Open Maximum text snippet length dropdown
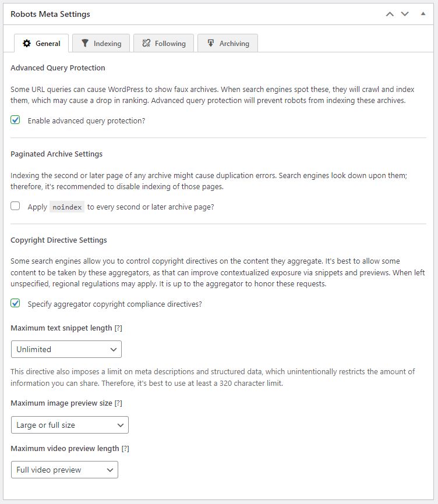The height and width of the screenshot is (504, 438). [66, 349]
